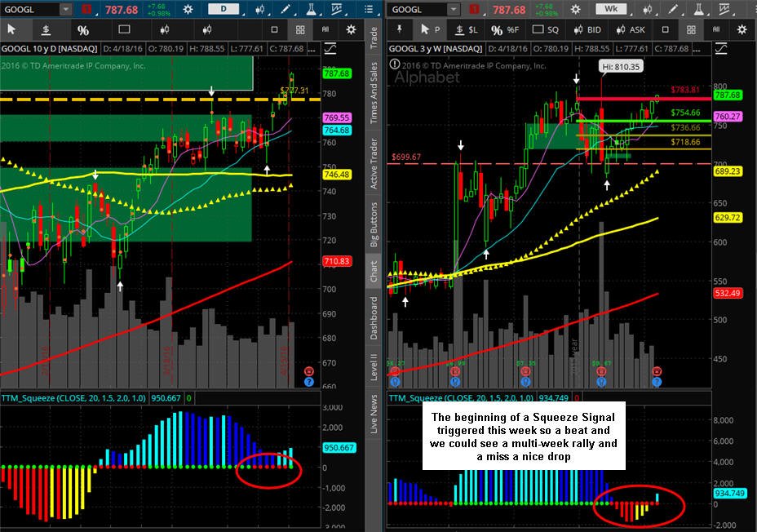The width and height of the screenshot is (757, 532).
Task: Click the SQ rectangle tool button
Action: click(x=546, y=29)
